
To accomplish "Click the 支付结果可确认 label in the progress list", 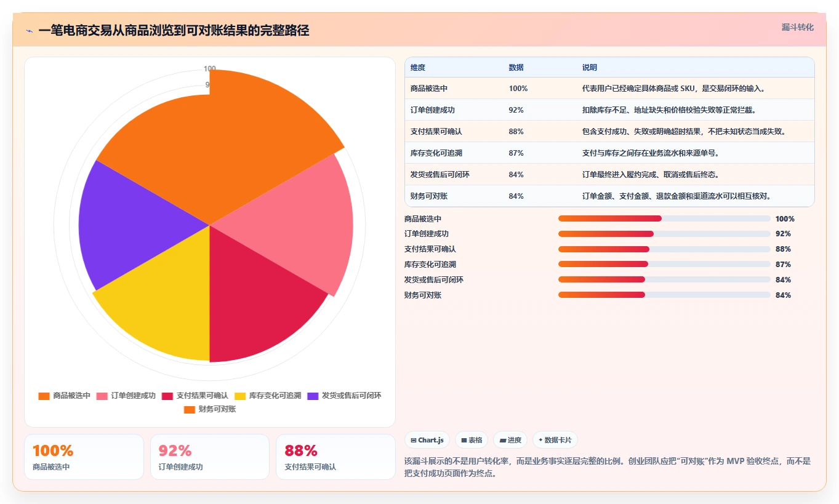I will pos(430,249).
